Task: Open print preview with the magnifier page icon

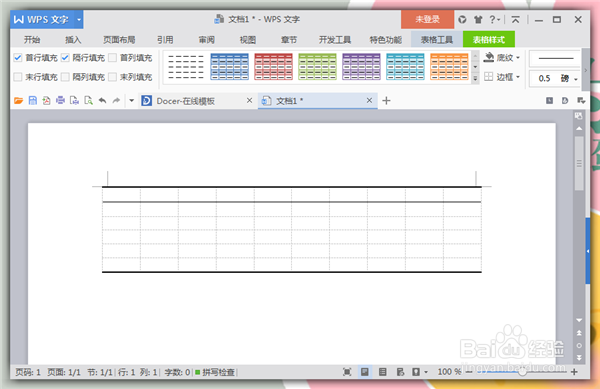Action: tap(88, 101)
